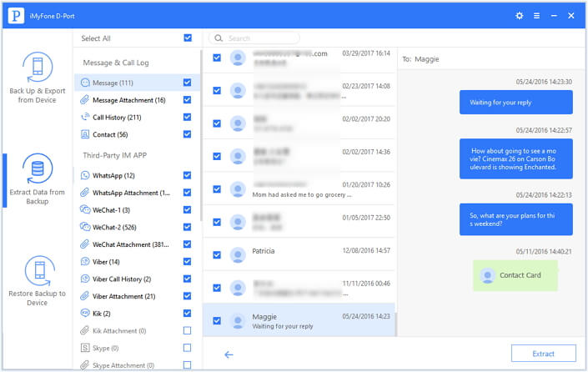Click 'To: Maggie' header text
Screen dimensions: 588x372
[x=420, y=59]
